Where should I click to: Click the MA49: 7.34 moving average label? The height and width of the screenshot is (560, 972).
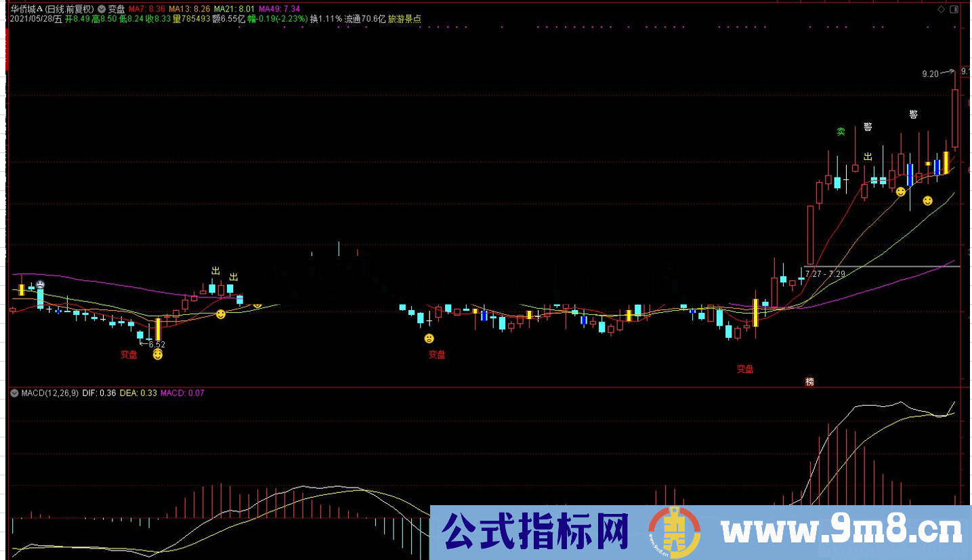point(279,9)
